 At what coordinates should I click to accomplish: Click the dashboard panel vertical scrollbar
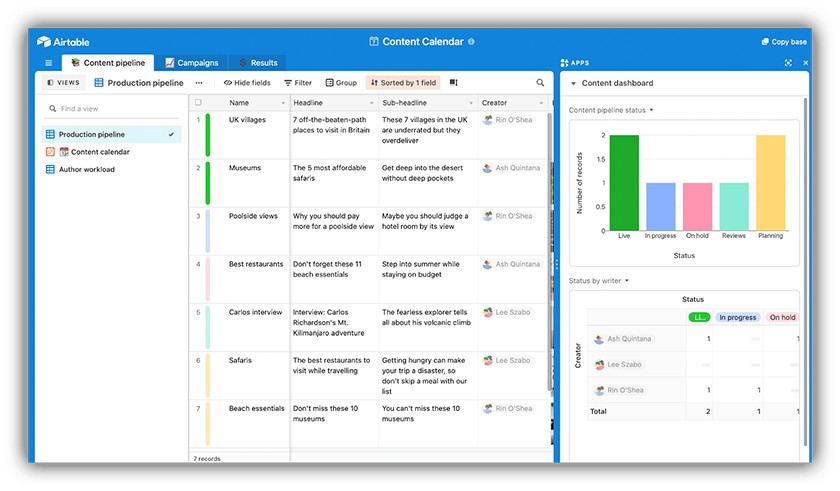(805, 271)
